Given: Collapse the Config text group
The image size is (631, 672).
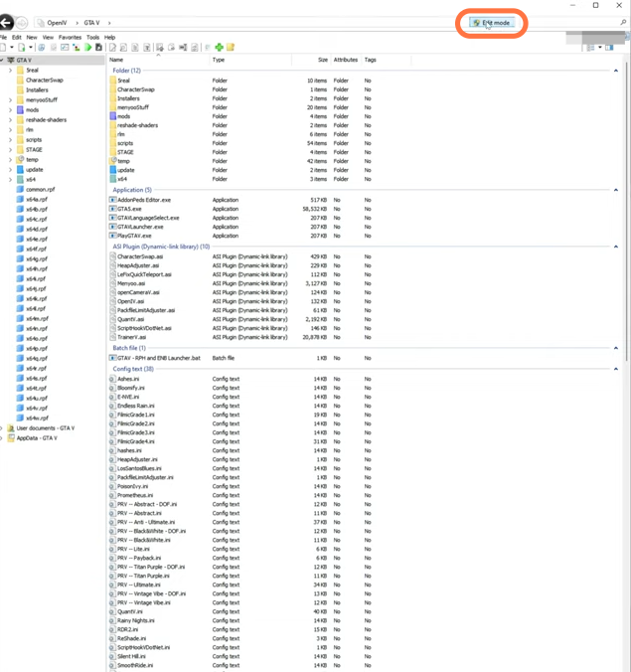Looking at the screenshot, I should coord(616,369).
